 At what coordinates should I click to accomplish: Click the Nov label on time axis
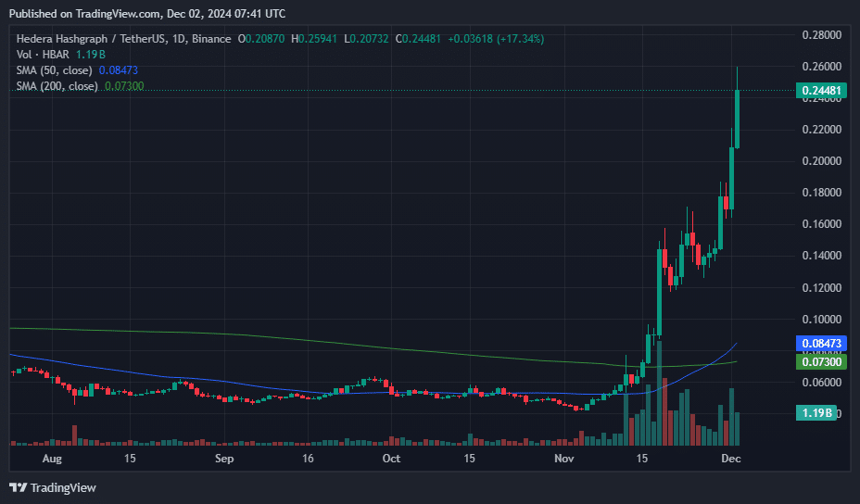point(563,459)
